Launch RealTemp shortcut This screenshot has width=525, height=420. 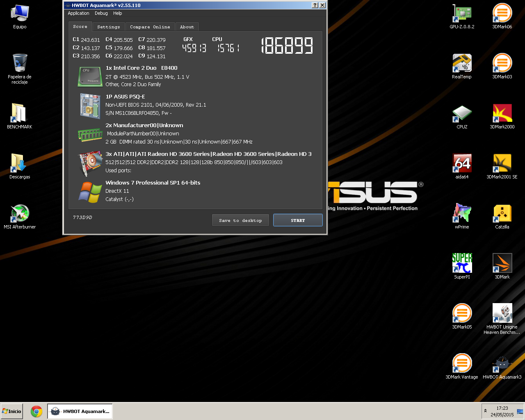pyautogui.click(x=462, y=66)
